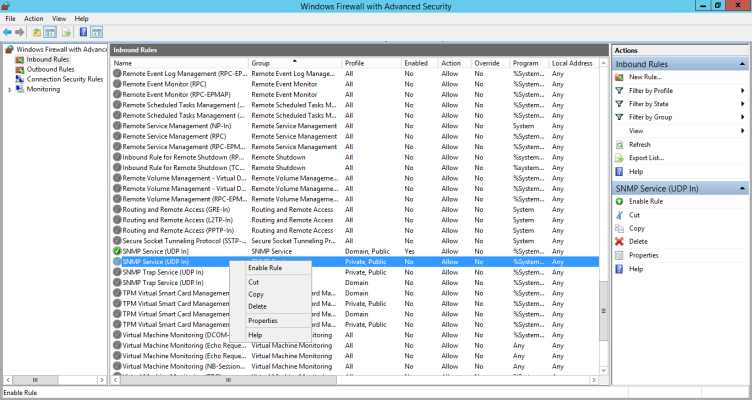Click the Cut scissors icon in Actions

tap(619, 215)
